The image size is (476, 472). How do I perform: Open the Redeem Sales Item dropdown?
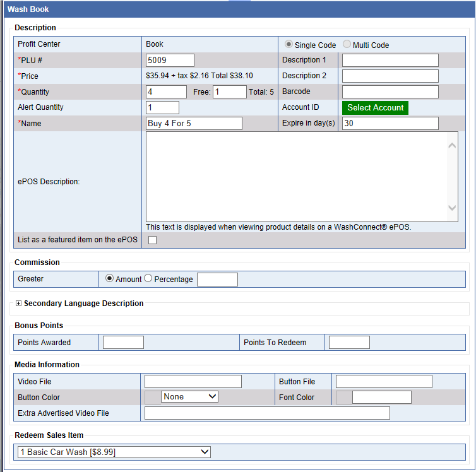point(114,452)
